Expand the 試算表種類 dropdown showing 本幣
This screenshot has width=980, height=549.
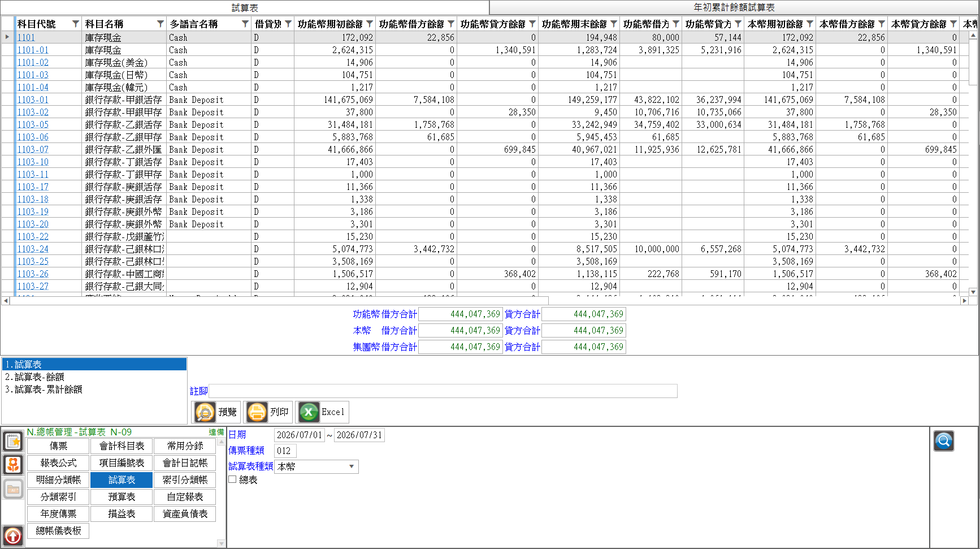[x=352, y=466]
